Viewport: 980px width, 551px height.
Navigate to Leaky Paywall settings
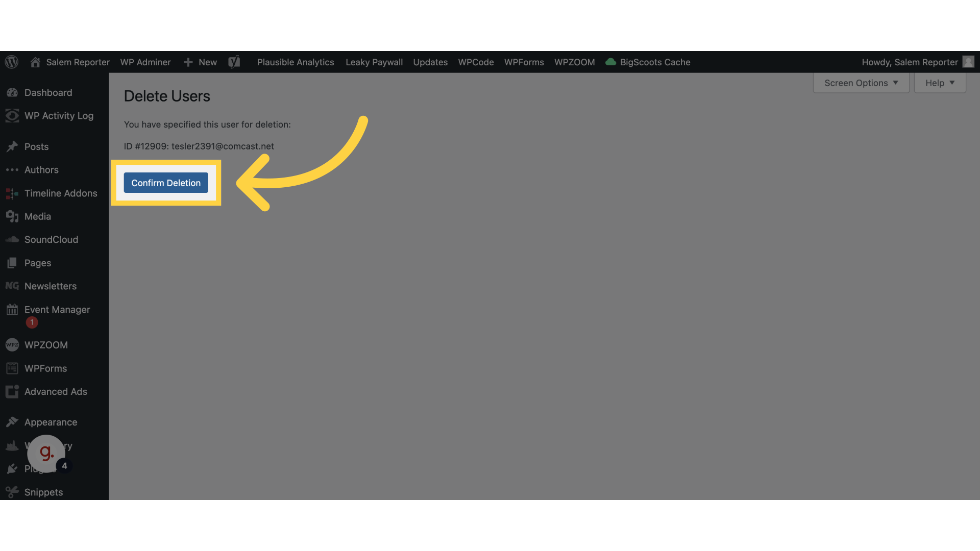click(x=374, y=62)
